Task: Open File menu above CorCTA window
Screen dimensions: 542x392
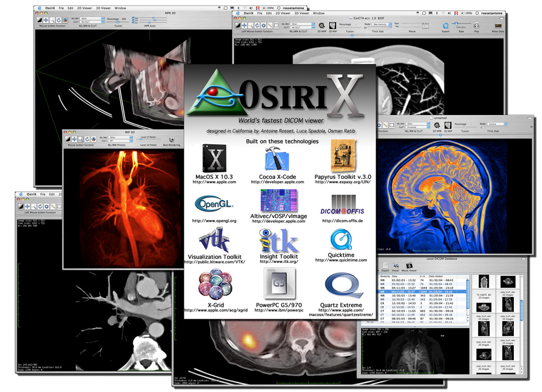Action: 259,13
